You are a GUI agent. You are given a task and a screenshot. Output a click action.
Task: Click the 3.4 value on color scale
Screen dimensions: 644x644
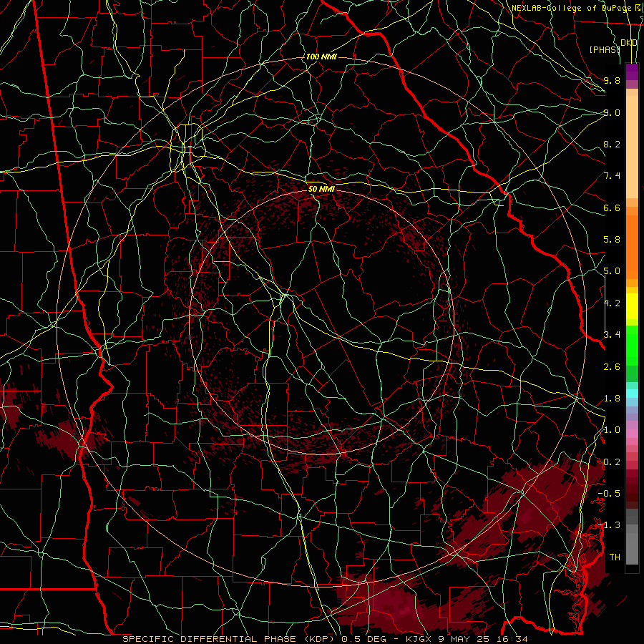pyautogui.click(x=612, y=335)
